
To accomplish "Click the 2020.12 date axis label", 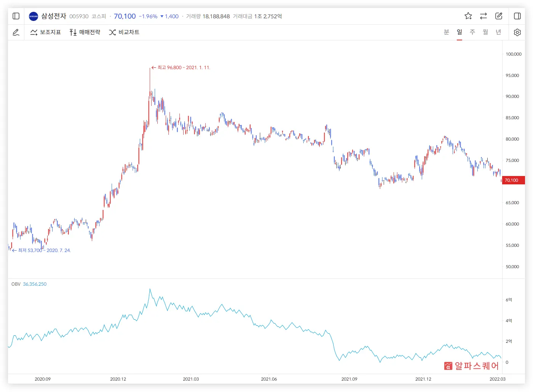I will (118, 379).
